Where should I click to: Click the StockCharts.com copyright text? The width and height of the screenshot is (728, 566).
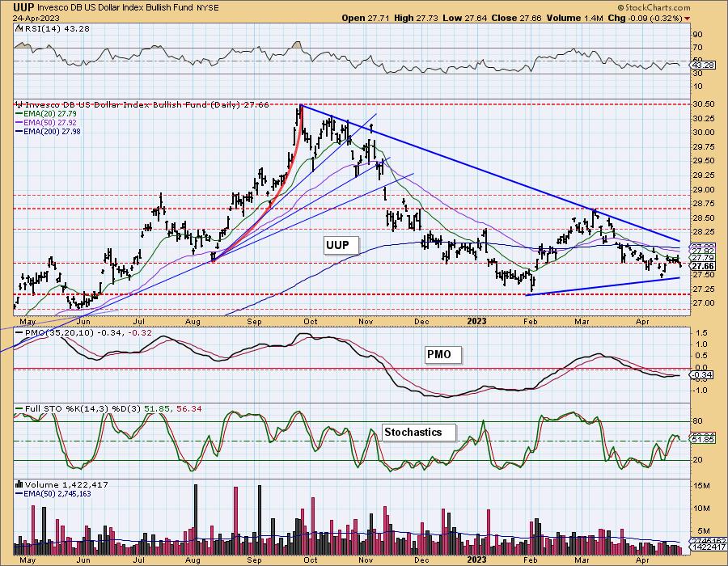pyautogui.click(x=654, y=7)
